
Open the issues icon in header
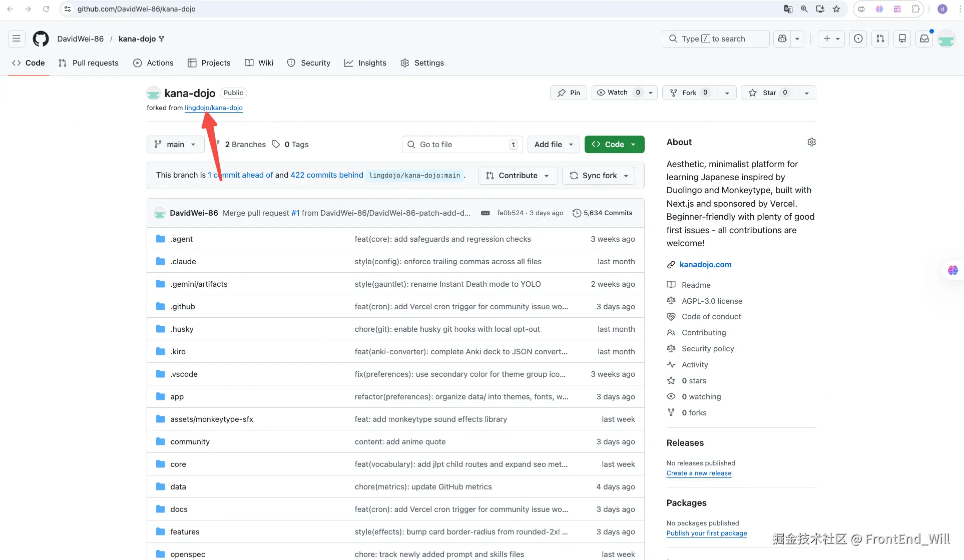858,39
